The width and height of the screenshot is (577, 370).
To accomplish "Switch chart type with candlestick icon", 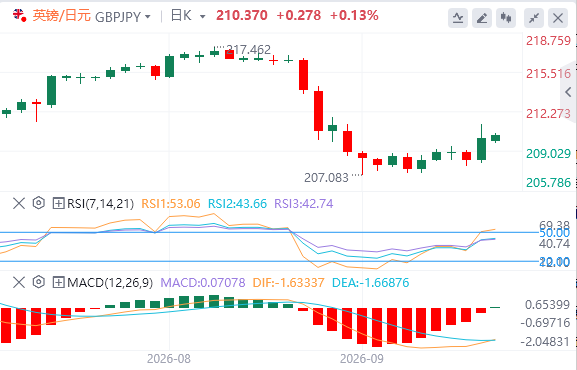I will tap(506, 18).
